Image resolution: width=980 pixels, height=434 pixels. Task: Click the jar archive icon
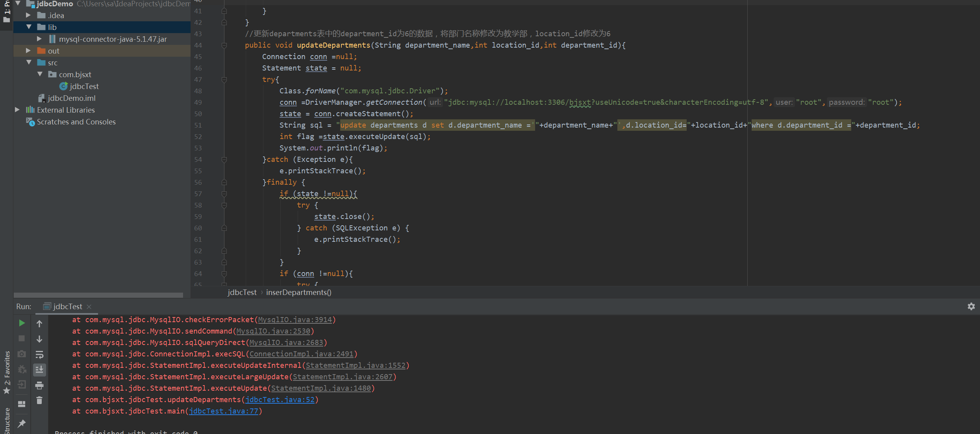52,39
